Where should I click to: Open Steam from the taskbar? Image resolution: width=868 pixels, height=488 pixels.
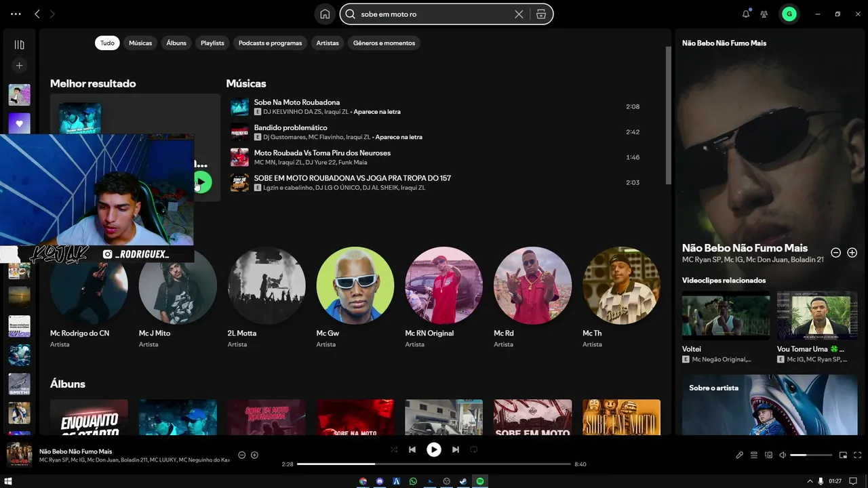[463, 481]
